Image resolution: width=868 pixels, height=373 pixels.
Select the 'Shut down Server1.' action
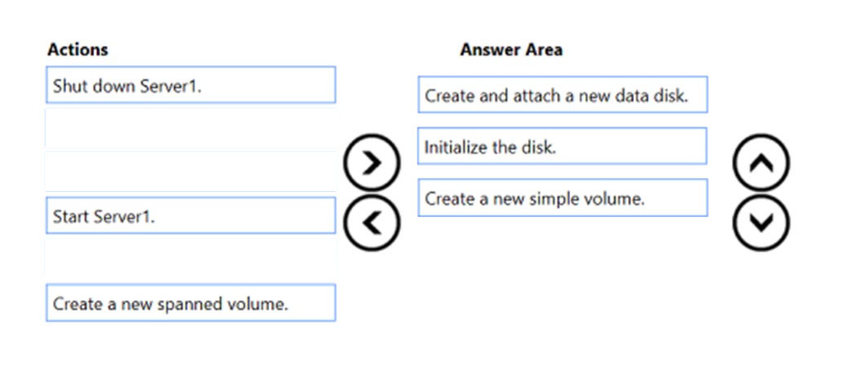[190, 85]
